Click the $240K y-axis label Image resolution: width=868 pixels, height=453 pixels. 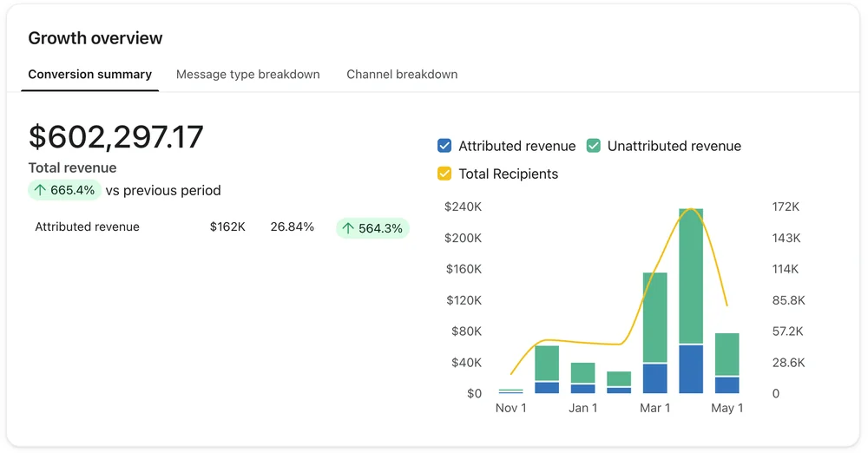[463, 207]
